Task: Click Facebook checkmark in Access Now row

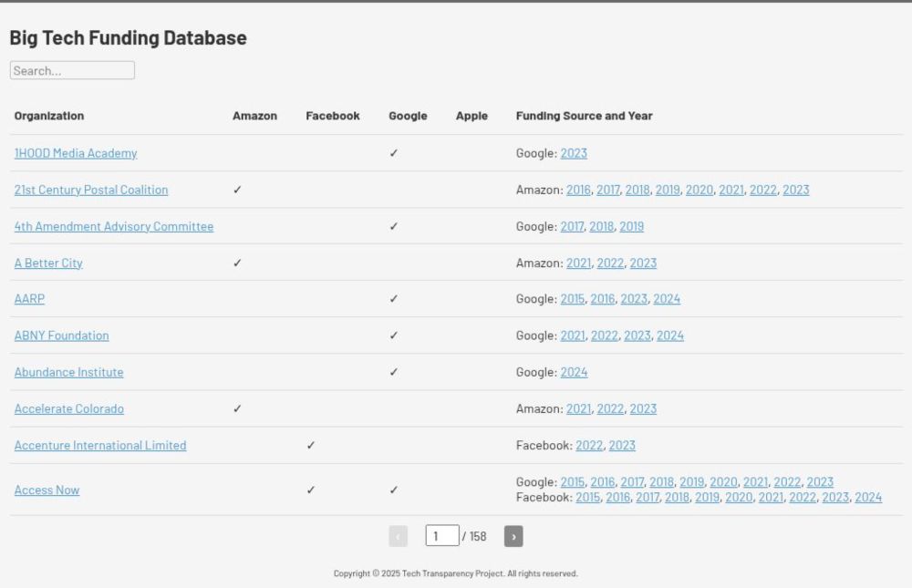Action: [311, 490]
